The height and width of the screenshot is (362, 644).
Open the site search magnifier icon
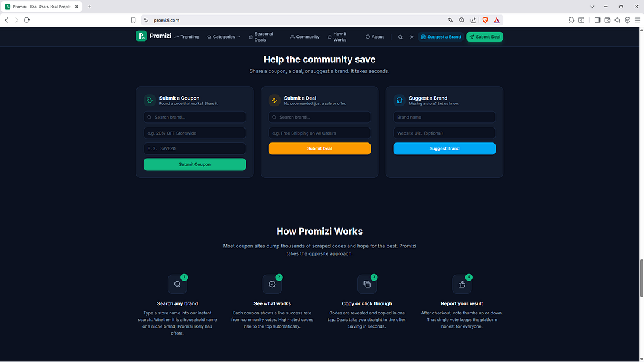[x=400, y=37]
